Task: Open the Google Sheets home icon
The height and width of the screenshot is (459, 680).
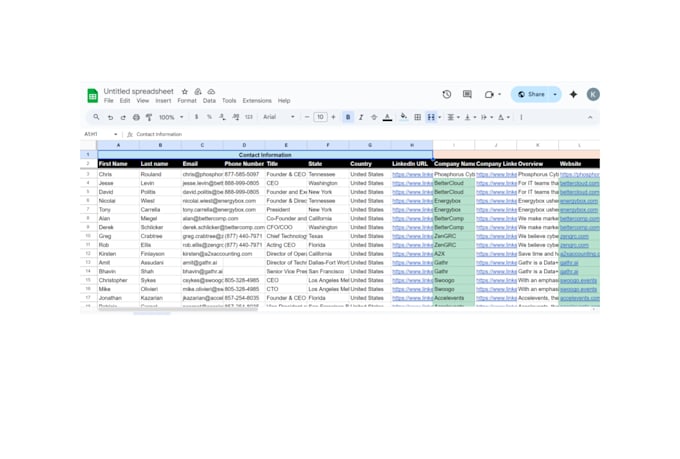Action: pos(92,95)
